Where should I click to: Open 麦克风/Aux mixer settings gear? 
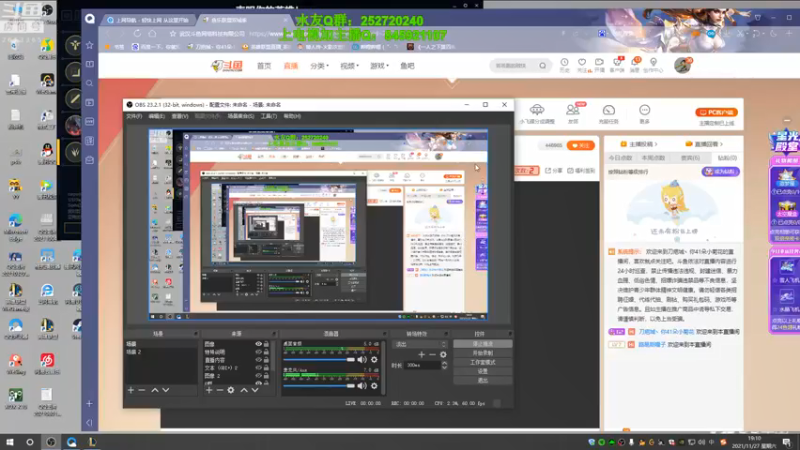[374, 386]
